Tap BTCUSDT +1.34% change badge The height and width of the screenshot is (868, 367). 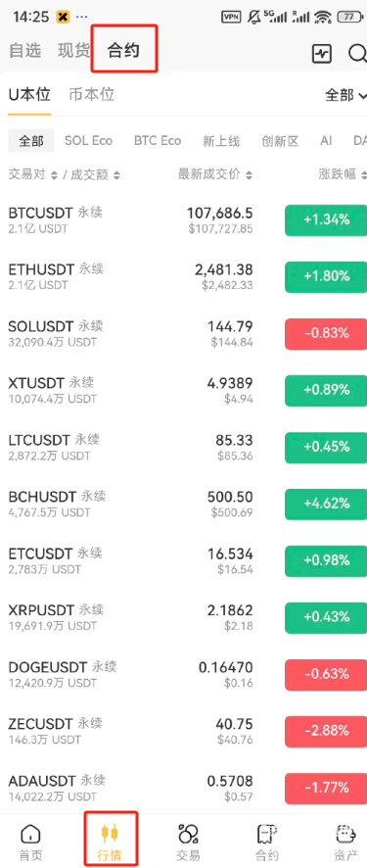[326, 219]
